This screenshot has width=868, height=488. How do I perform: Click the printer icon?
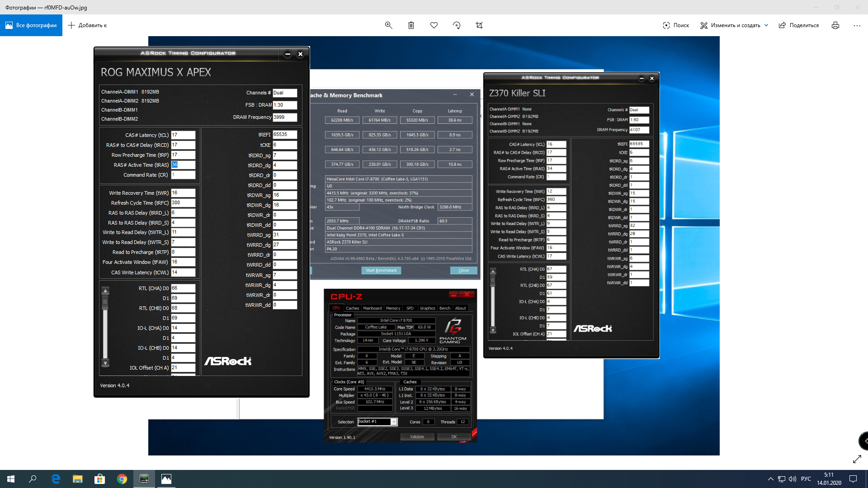pyautogui.click(x=835, y=25)
